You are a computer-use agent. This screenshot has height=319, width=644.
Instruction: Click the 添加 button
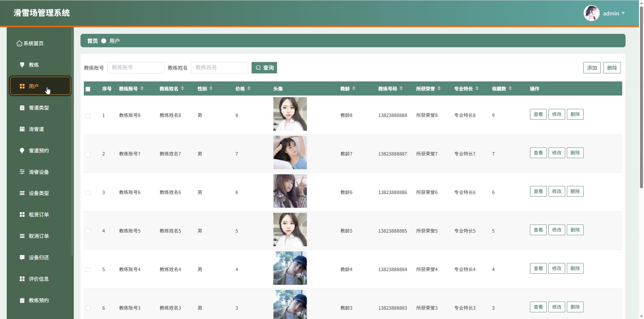pyautogui.click(x=592, y=68)
